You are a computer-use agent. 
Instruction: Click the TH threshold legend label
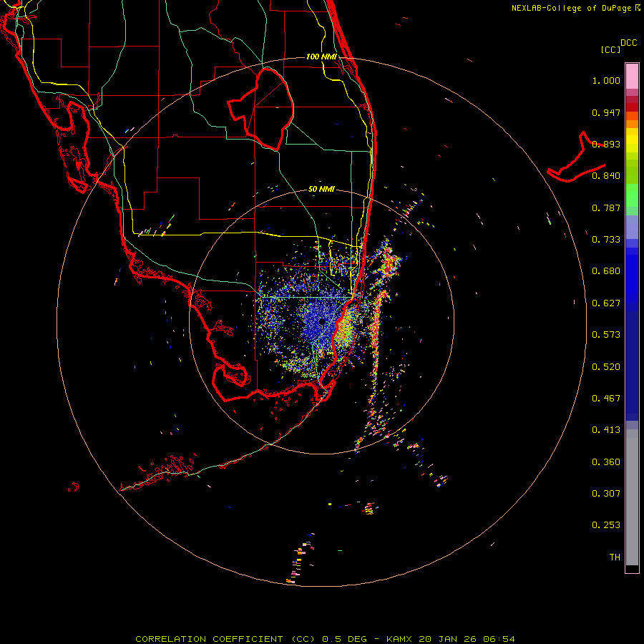[x=615, y=557]
